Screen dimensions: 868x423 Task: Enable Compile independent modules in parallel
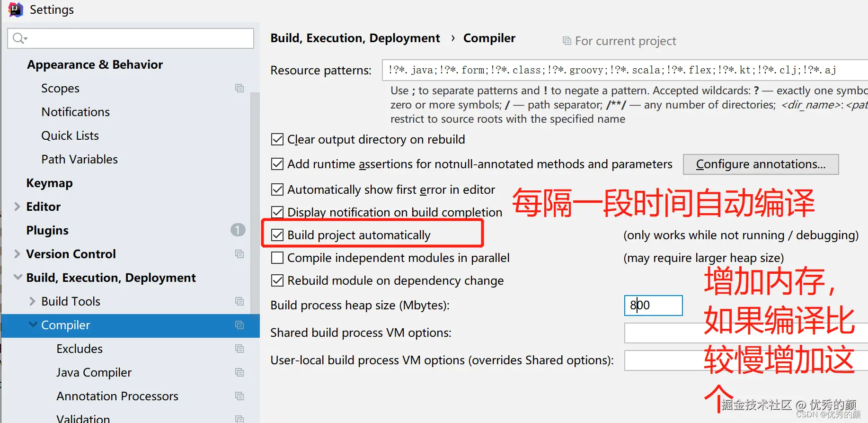[277, 258]
